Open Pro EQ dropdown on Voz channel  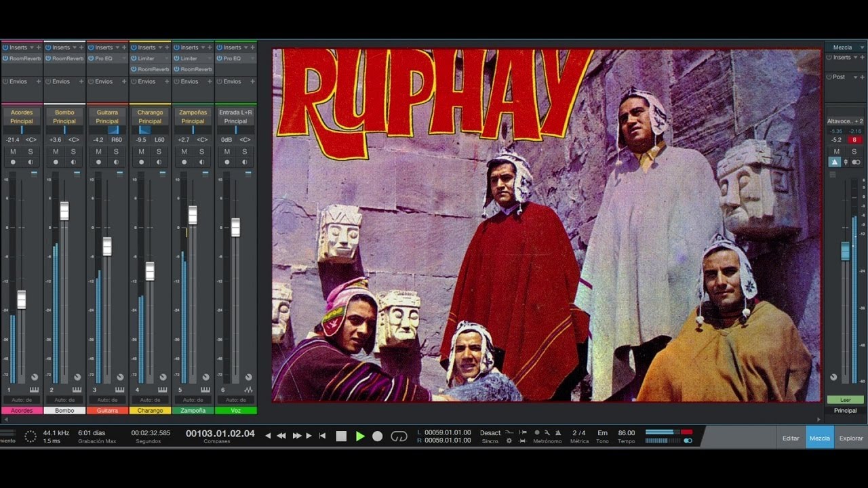click(x=253, y=58)
